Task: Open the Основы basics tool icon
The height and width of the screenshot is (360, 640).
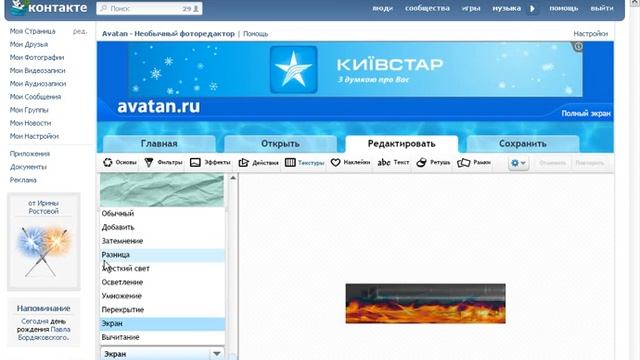Action: (x=108, y=162)
